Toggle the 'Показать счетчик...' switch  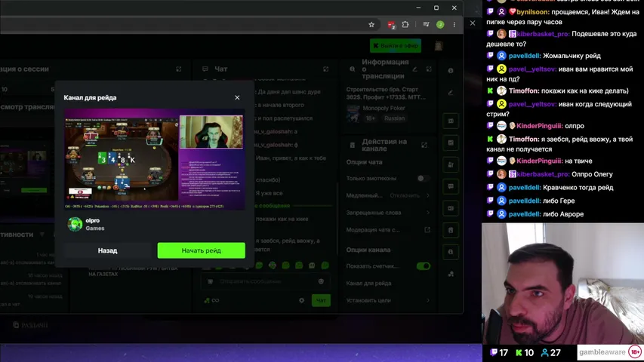click(424, 266)
